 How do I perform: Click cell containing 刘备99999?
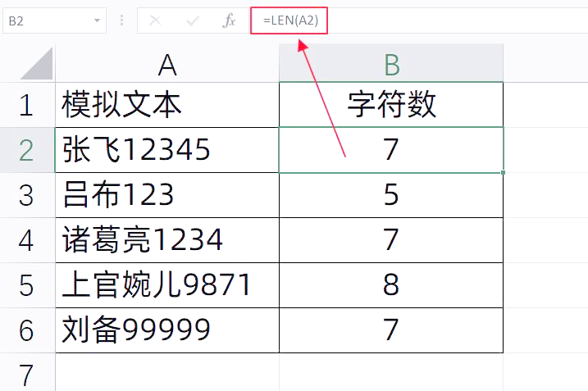(167, 330)
